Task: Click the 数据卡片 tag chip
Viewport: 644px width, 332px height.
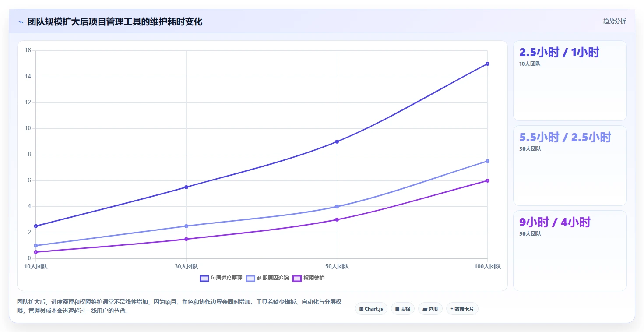Action: click(x=462, y=309)
